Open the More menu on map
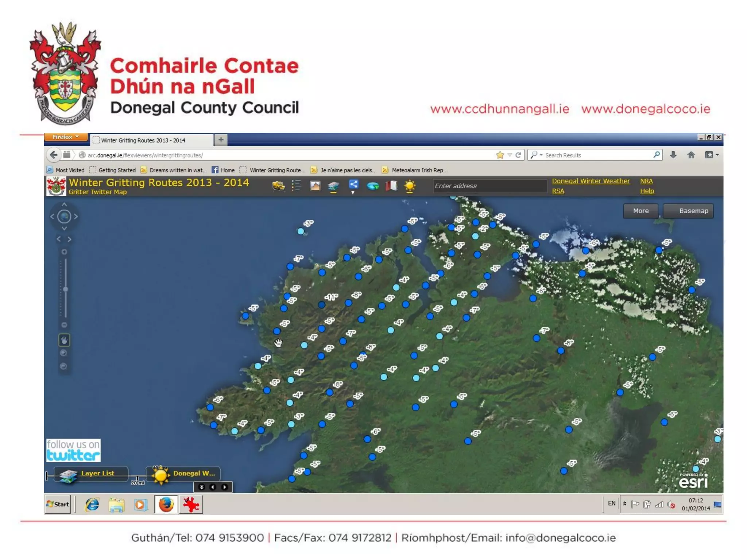 (640, 211)
